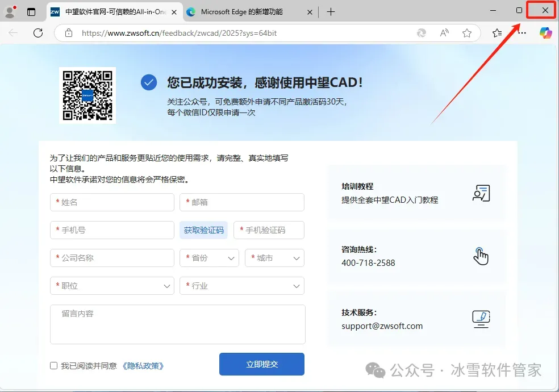Click the 获取验证码 button
559x392 pixels.
click(x=203, y=230)
